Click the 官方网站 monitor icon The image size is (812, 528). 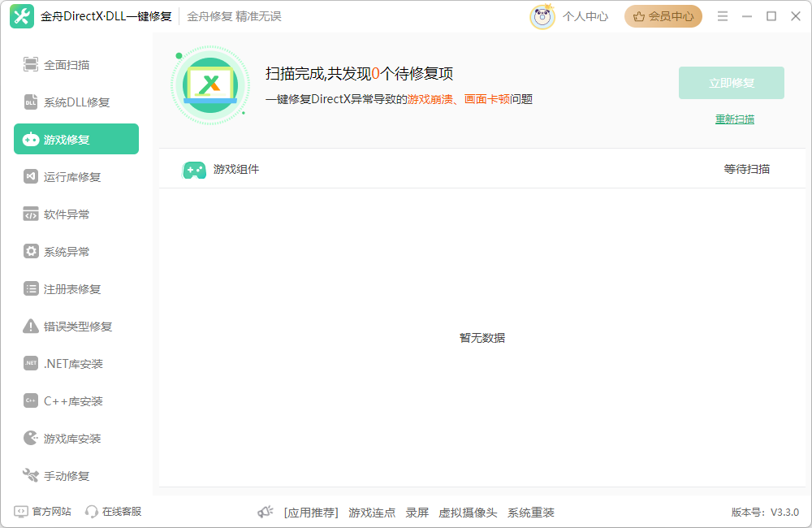pos(21,512)
